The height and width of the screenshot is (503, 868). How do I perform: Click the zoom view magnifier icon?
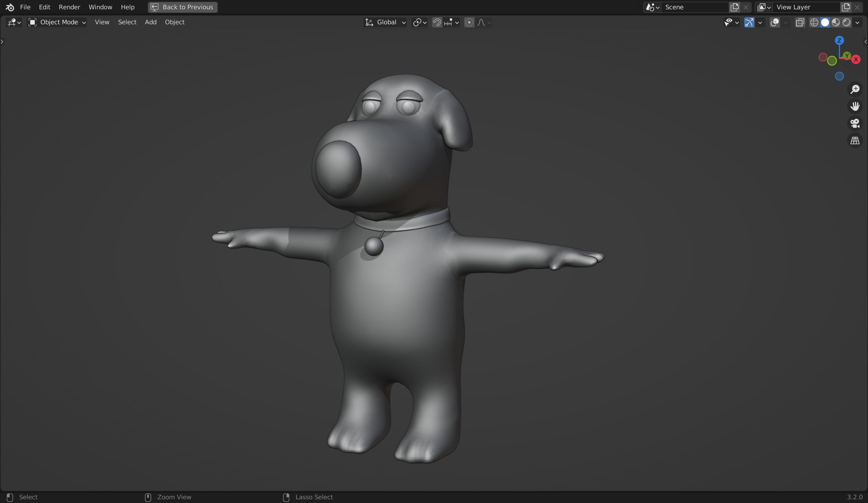[x=855, y=89]
